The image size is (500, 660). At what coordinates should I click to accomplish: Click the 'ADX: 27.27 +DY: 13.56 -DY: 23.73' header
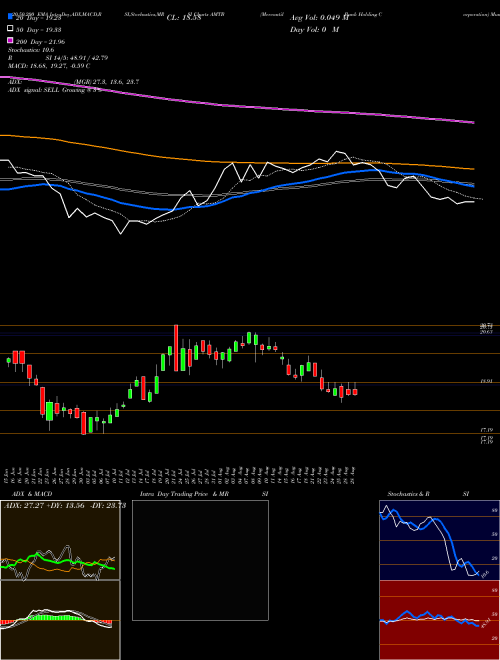coord(65,506)
